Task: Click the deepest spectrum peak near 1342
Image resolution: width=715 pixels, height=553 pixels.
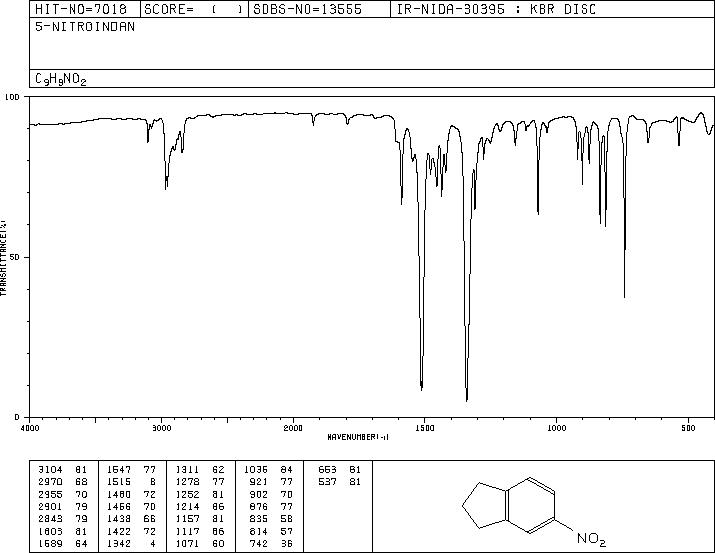Action: pos(467,400)
